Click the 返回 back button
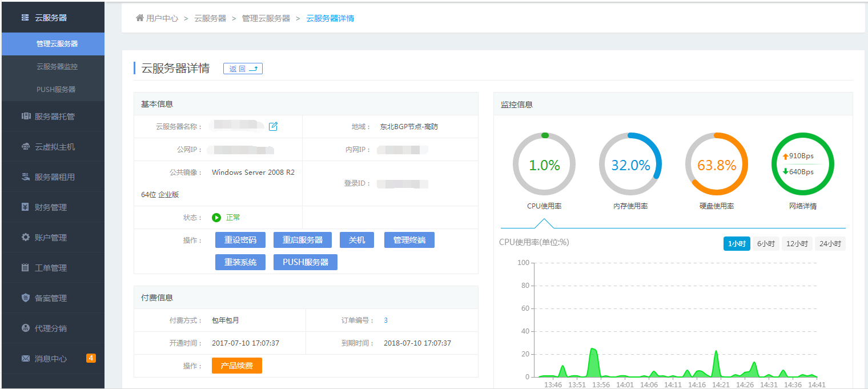Image resolution: width=868 pixels, height=389 pixels. point(243,69)
